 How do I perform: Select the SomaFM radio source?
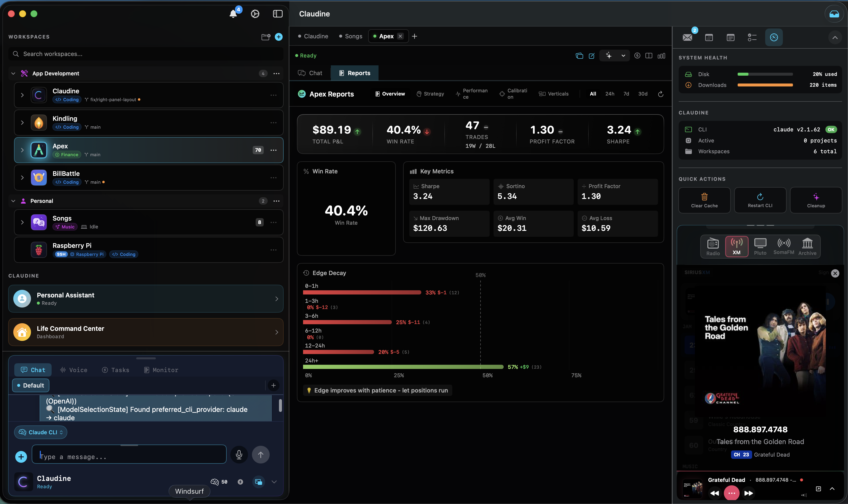(x=784, y=246)
